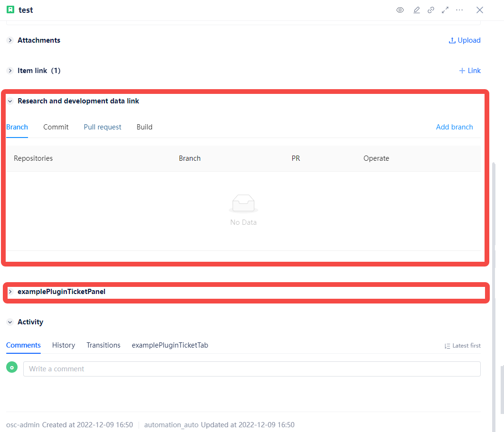This screenshot has width=504, height=432.
Task: Click the pencil edit icon
Action: point(417,10)
